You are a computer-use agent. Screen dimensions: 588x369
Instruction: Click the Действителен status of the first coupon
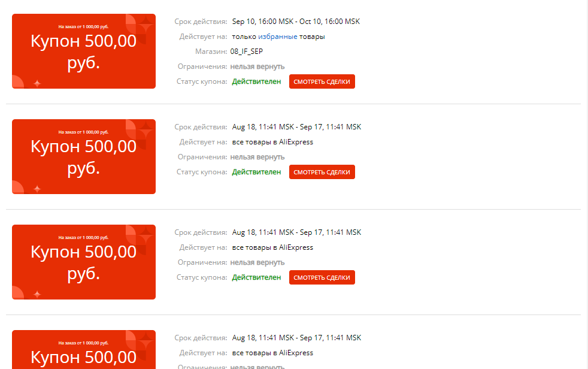point(256,81)
